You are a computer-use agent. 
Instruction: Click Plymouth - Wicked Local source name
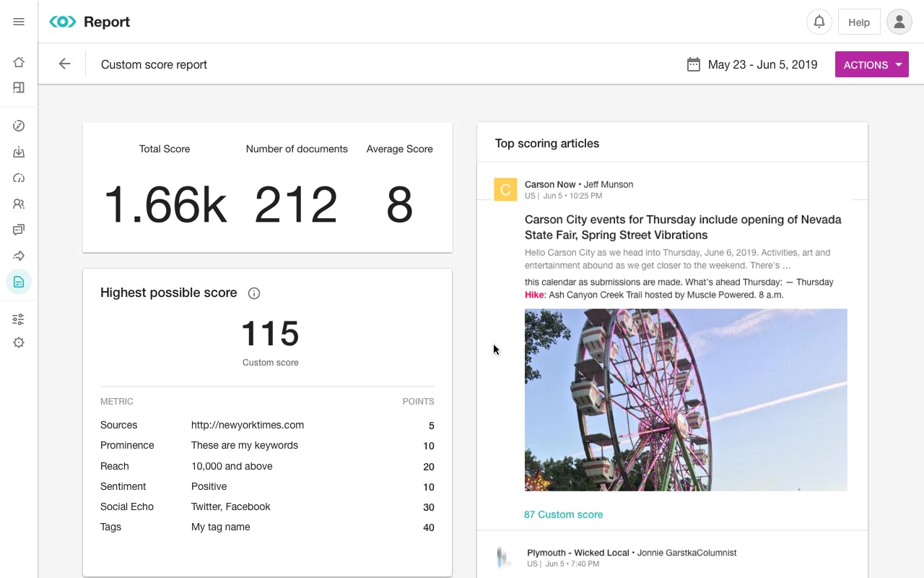point(578,553)
